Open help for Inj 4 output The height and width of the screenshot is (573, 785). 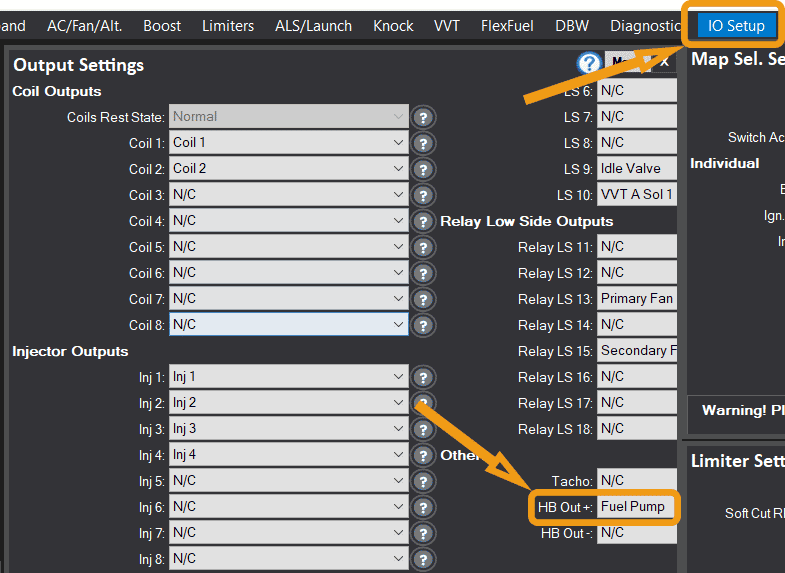[x=423, y=455]
